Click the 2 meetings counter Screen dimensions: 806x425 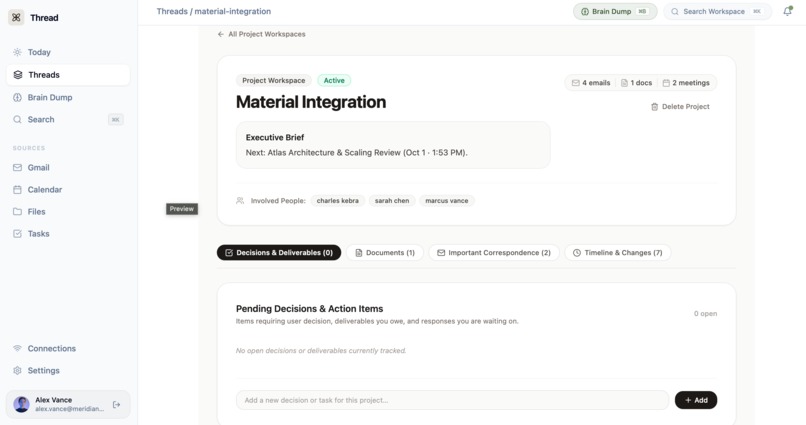[x=686, y=83]
